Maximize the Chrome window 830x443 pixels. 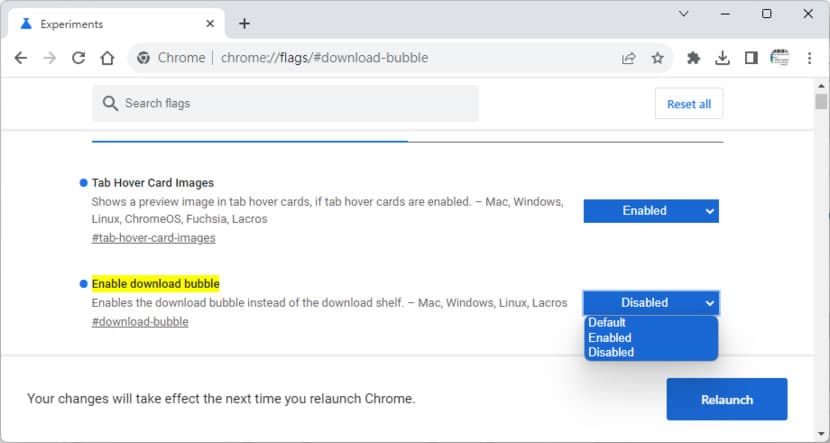(x=766, y=14)
